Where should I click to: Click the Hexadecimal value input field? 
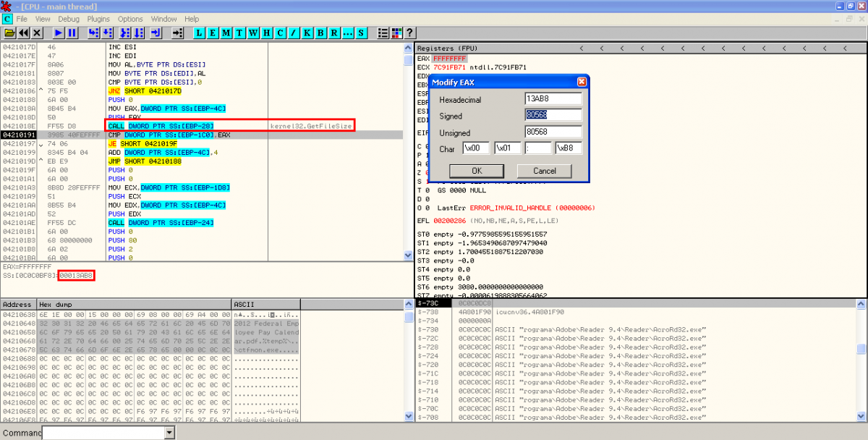[553, 99]
